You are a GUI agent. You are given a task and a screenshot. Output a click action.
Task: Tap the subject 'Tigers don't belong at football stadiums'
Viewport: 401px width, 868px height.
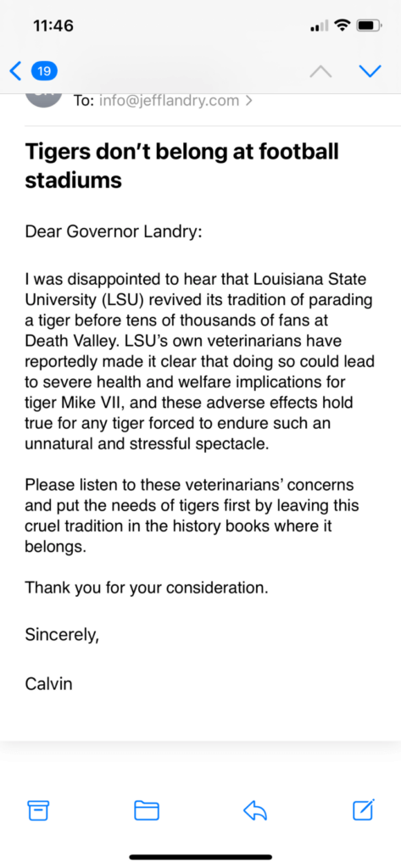pos(181,165)
